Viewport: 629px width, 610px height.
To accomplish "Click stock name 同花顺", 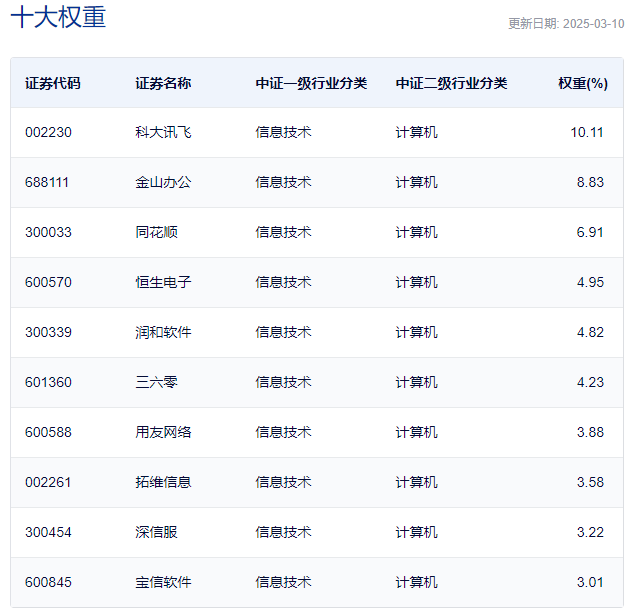I will [x=156, y=232].
